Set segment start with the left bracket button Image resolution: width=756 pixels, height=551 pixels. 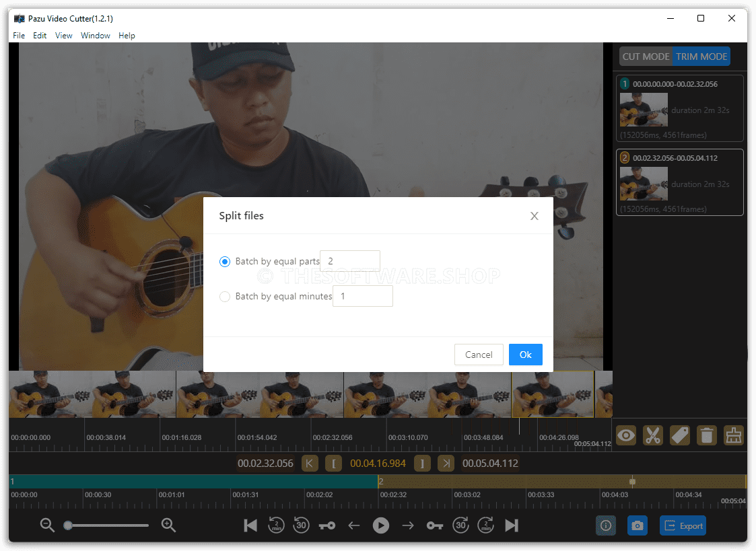[x=334, y=464]
